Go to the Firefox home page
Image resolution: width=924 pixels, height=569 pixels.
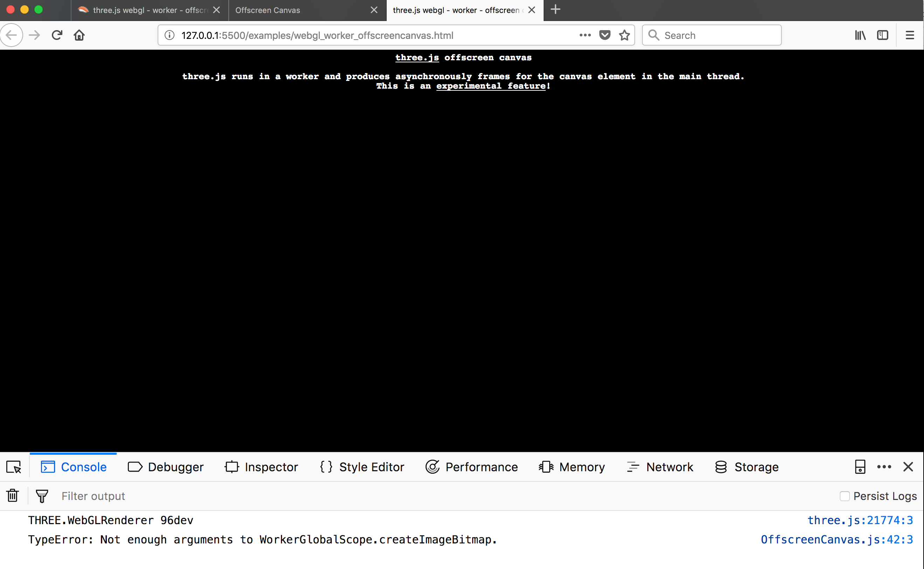click(79, 35)
